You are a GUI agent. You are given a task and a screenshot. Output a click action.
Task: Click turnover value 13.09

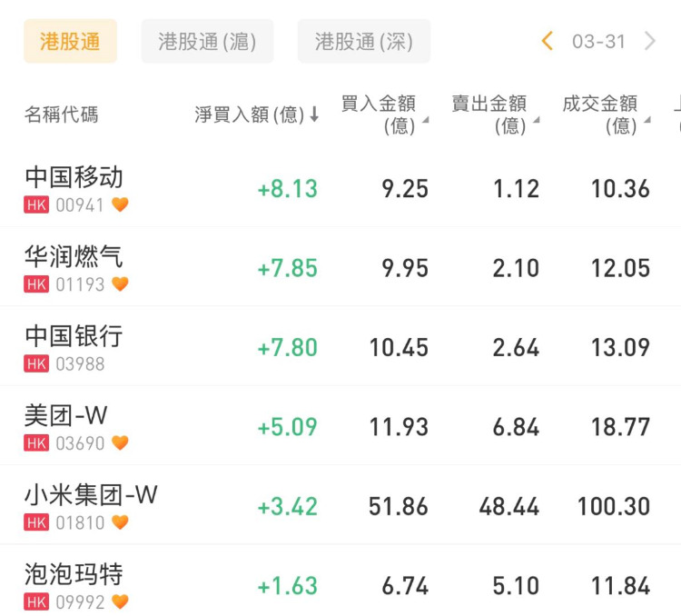(621, 347)
